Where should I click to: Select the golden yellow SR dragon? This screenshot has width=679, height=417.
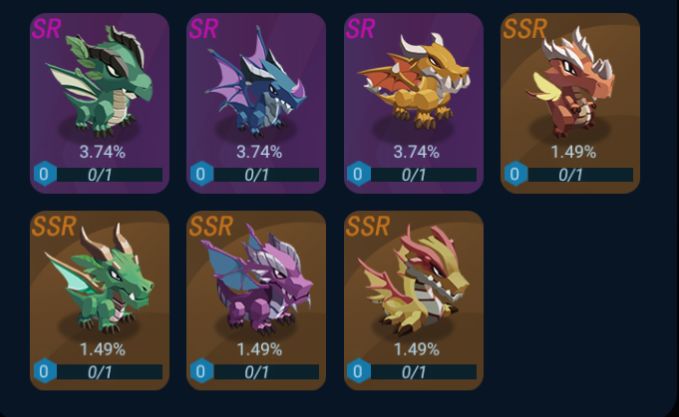click(414, 103)
